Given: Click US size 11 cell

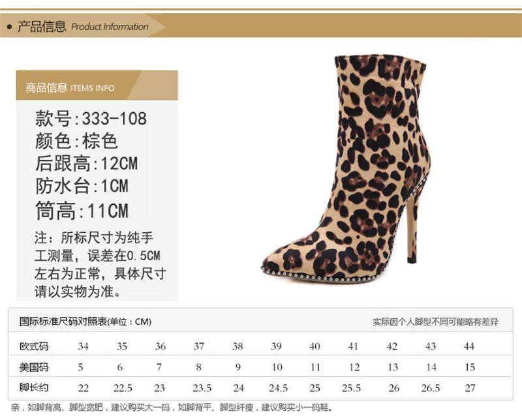Looking at the screenshot, I should 315,367.
